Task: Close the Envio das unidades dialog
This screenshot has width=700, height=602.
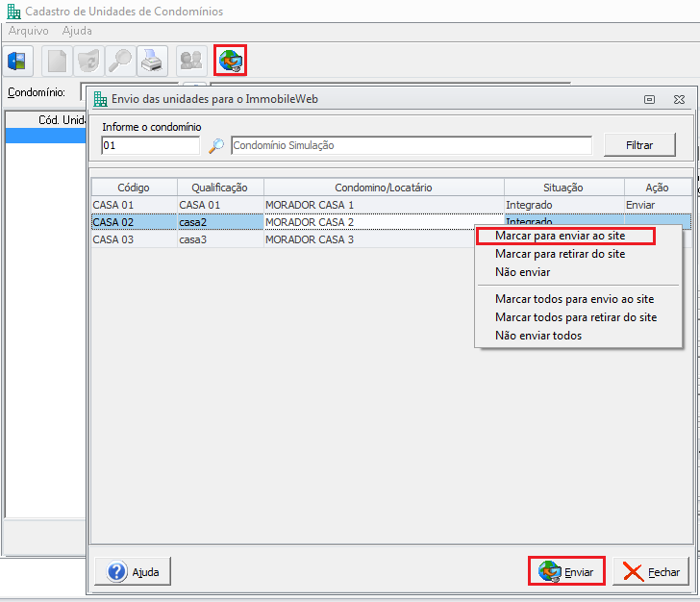Action: [x=679, y=99]
